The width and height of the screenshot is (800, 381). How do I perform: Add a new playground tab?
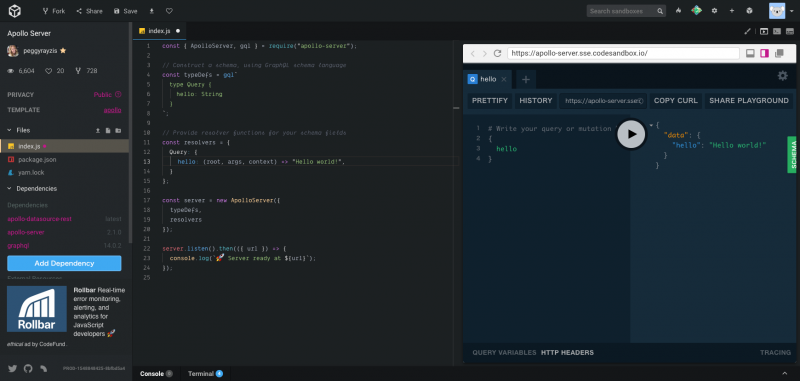click(526, 80)
